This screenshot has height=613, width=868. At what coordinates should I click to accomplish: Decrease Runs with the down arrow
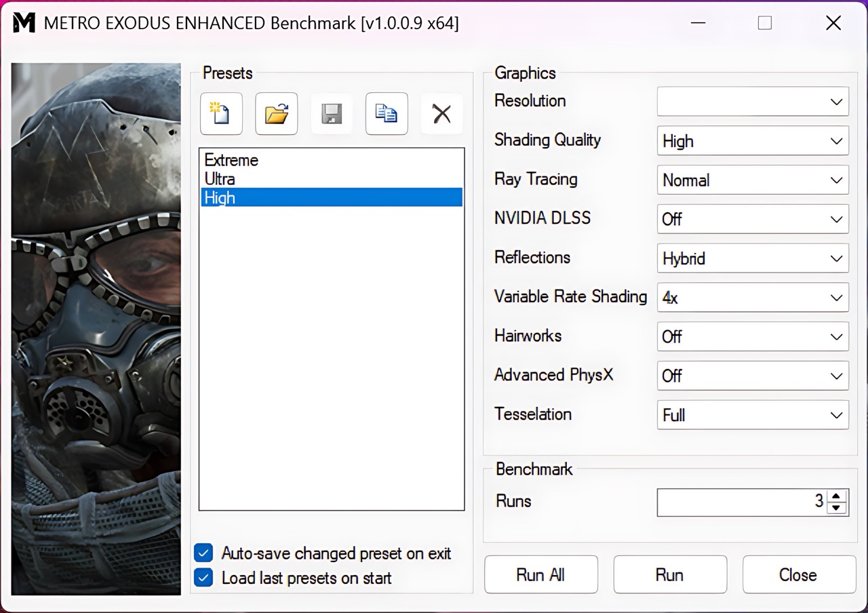click(837, 508)
